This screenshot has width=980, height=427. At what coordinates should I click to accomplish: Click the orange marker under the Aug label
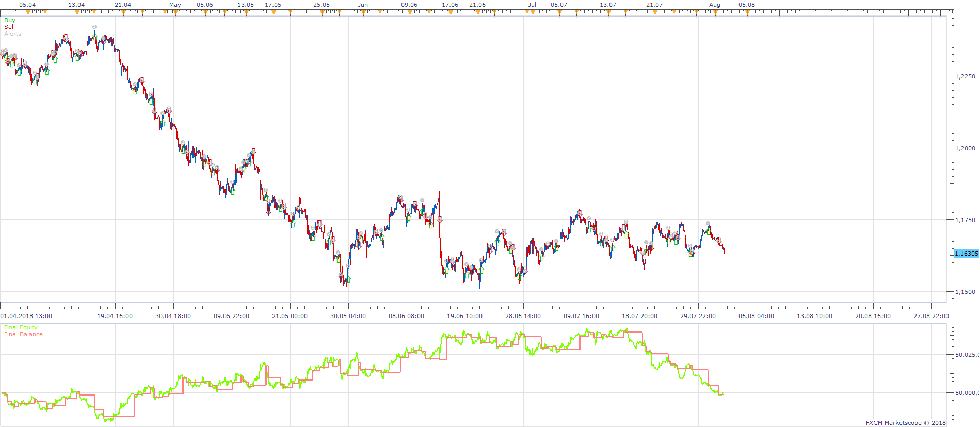(x=715, y=12)
